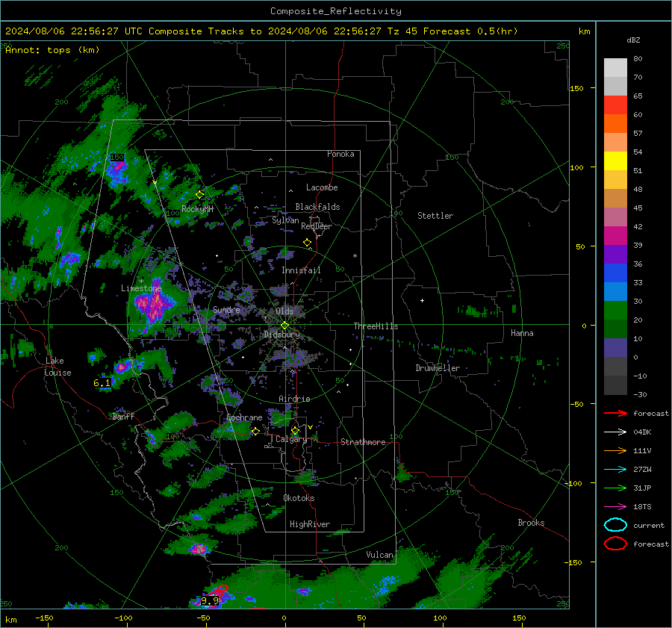
Task: Click the yellow diamond marker below RedDeer
Action: [308, 243]
